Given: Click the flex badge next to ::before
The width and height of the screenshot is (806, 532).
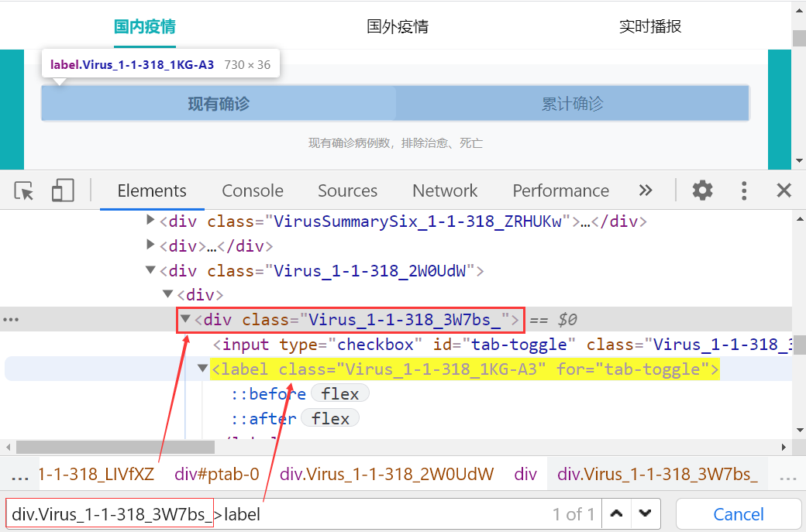Looking at the screenshot, I should [339, 394].
